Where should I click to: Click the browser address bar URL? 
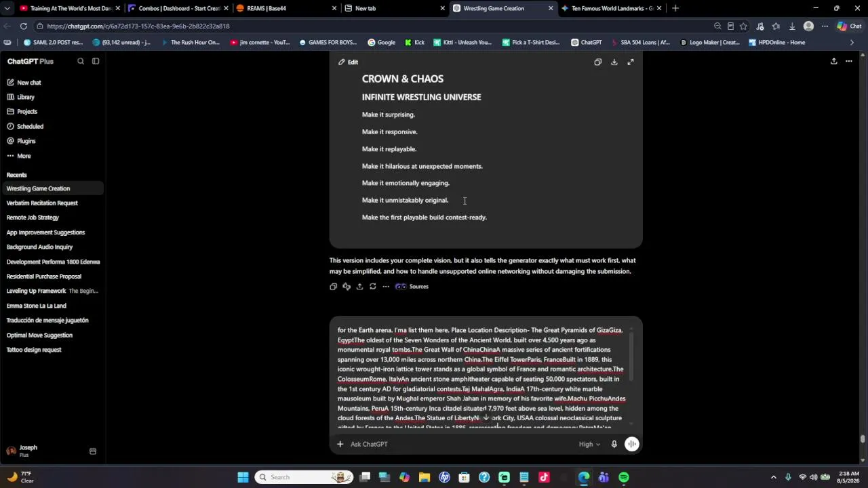click(138, 26)
